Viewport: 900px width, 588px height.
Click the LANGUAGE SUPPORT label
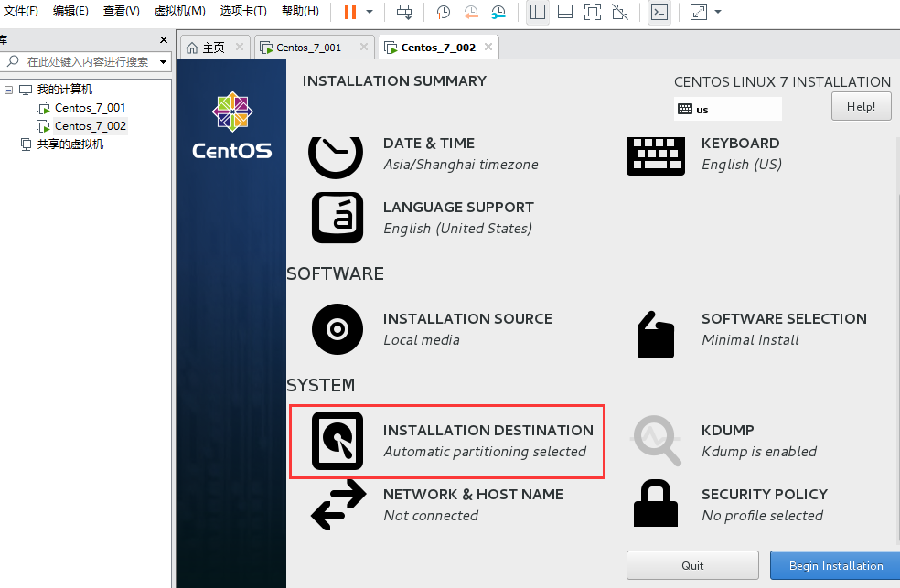click(458, 207)
